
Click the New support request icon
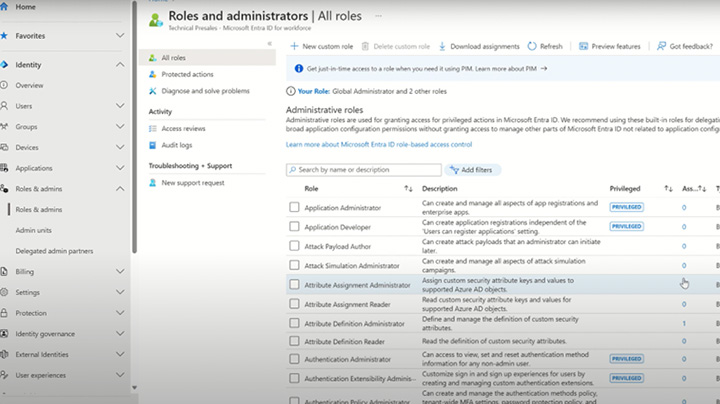point(152,183)
